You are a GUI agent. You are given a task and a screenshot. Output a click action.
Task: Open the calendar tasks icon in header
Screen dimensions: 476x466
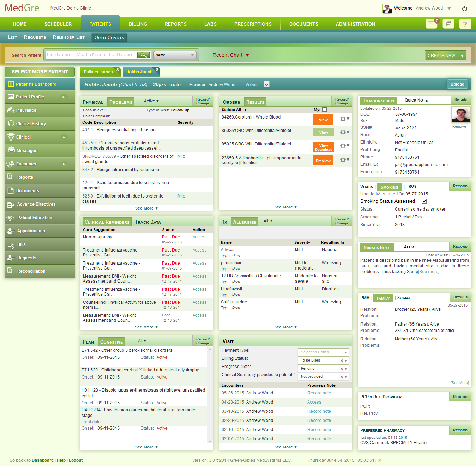coord(448,24)
